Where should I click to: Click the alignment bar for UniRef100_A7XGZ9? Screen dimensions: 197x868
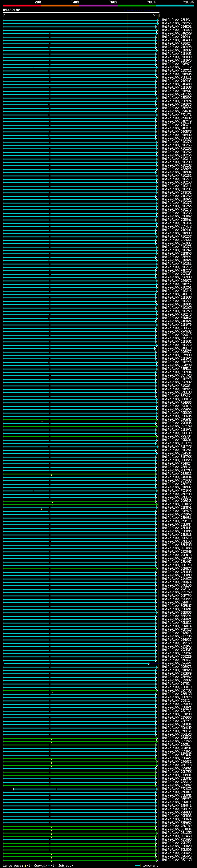tap(85, 789)
